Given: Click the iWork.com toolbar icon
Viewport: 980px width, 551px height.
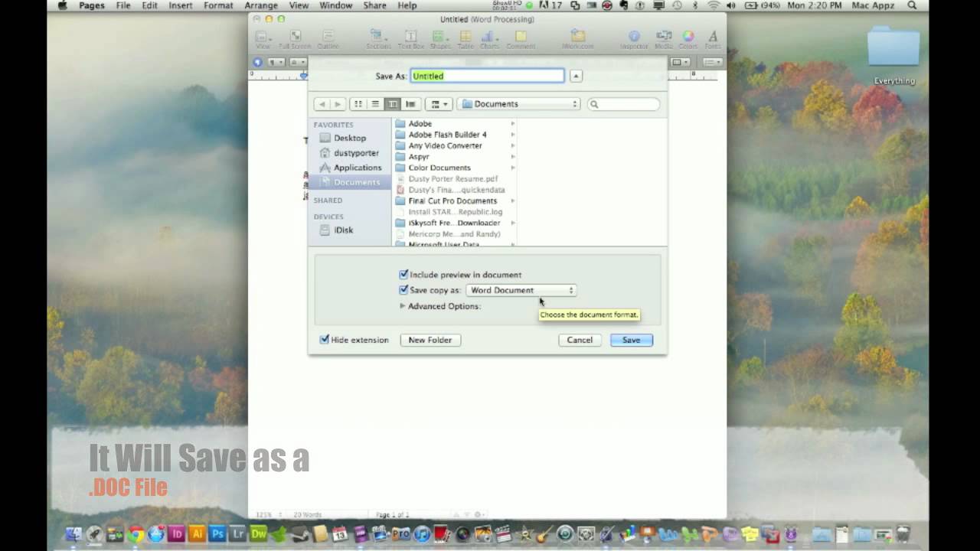Looking at the screenshot, I should pyautogui.click(x=578, y=40).
